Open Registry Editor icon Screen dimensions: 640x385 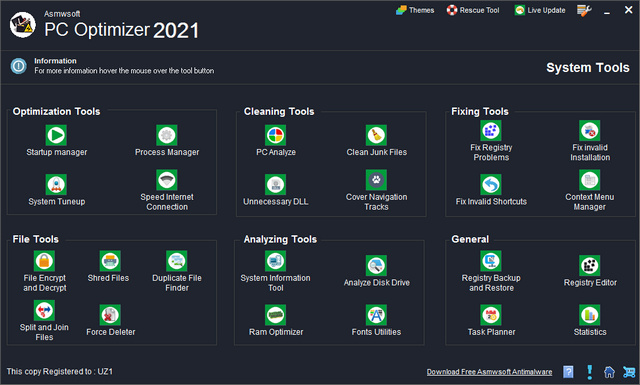coord(590,265)
